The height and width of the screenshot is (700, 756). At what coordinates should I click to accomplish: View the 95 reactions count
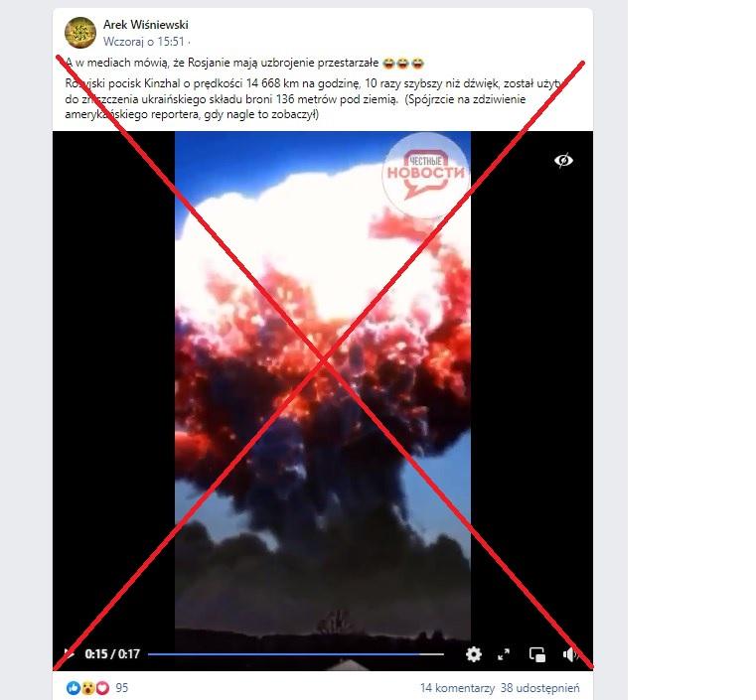[122, 688]
